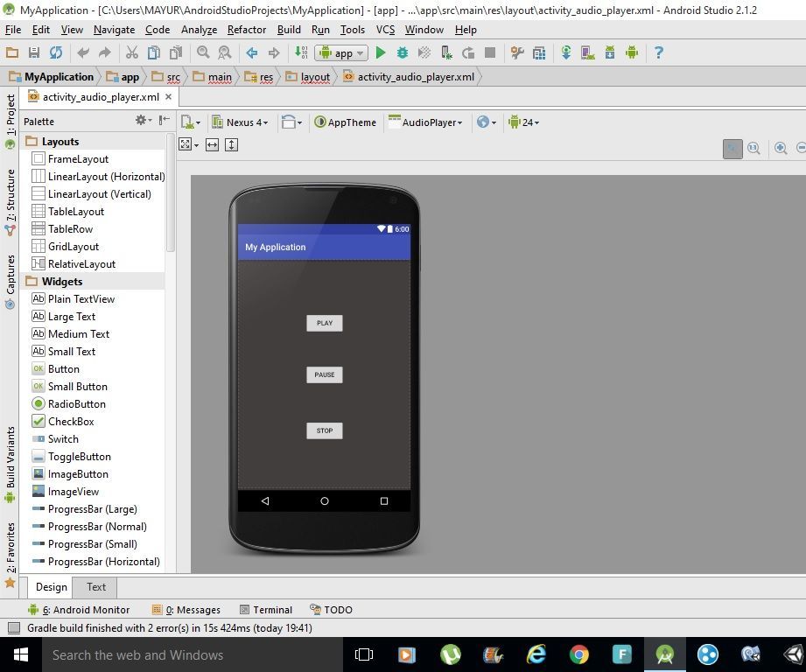The image size is (806, 672).
Task: Click the Find magnifier icon
Action: (203, 52)
